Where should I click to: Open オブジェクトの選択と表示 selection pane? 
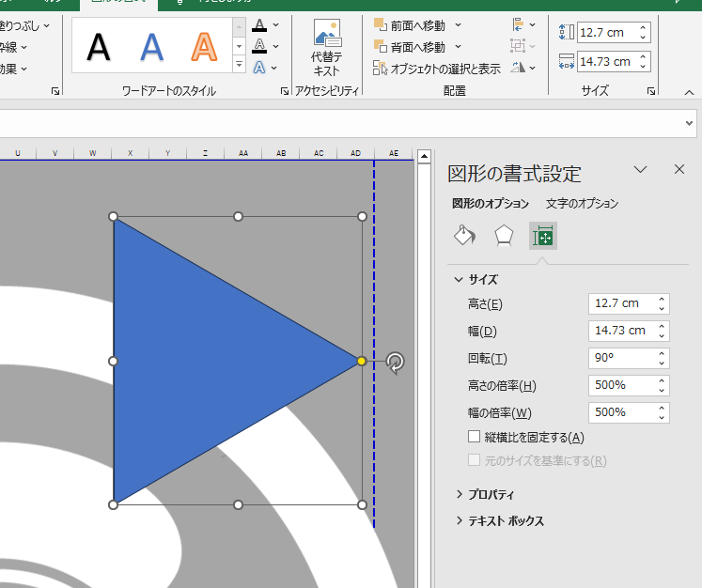click(437, 68)
